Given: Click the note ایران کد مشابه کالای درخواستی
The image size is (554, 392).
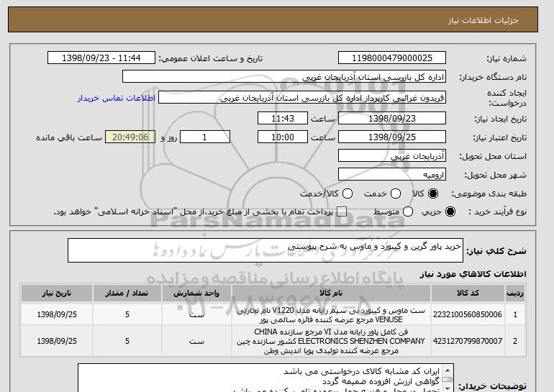Looking at the screenshot, I should [361, 372].
